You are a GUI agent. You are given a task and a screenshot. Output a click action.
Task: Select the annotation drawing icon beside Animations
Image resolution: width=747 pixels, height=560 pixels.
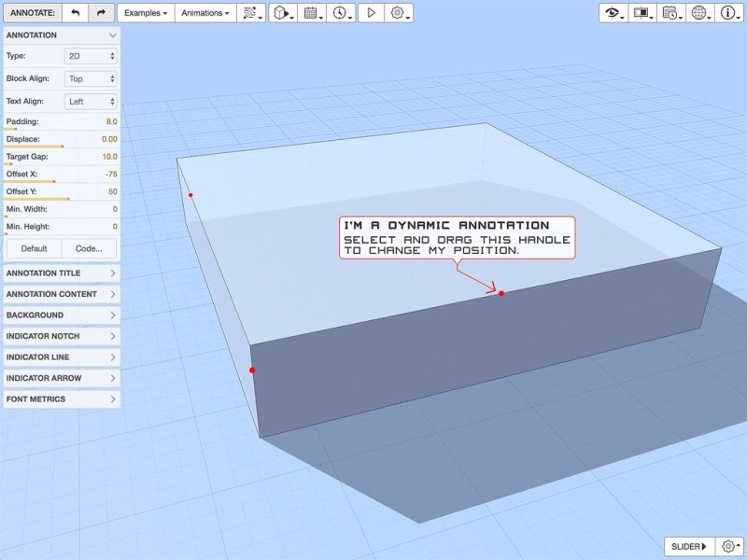coord(247,13)
